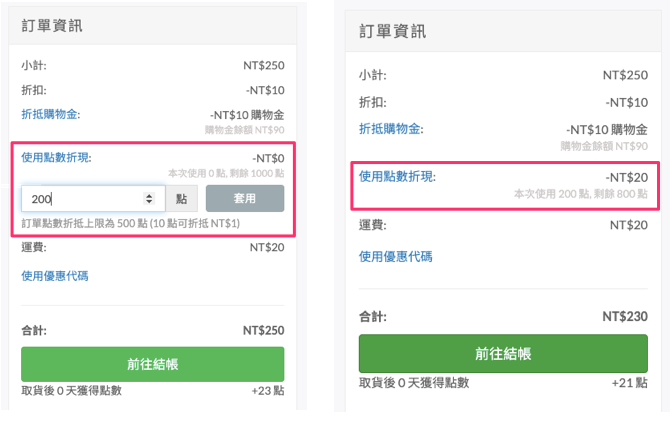Open 使用優惠代碼 link in the NT$250 total order
The width and height of the screenshot is (672, 422).
(x=55, y=275)
